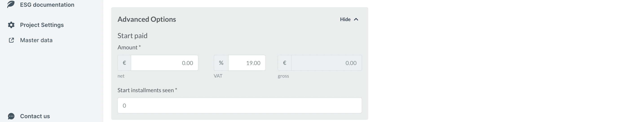Focus the Start installments seen input
This screenshot has width=644, height=122.
240,106
